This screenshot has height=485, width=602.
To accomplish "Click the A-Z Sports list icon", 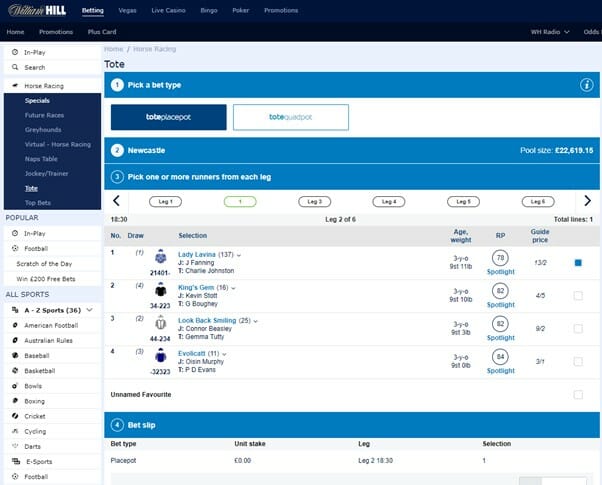I will click(15, 310).
